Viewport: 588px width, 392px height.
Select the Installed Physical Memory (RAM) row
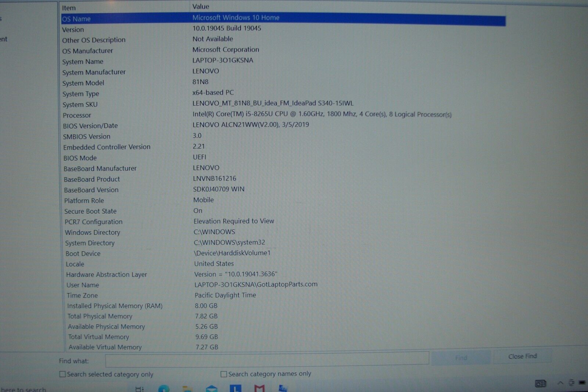click(283, 306)
